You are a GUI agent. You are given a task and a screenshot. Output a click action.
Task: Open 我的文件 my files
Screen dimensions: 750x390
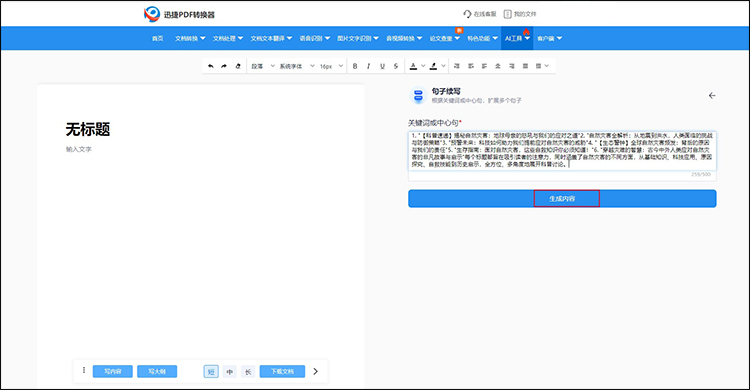point(520,14)
